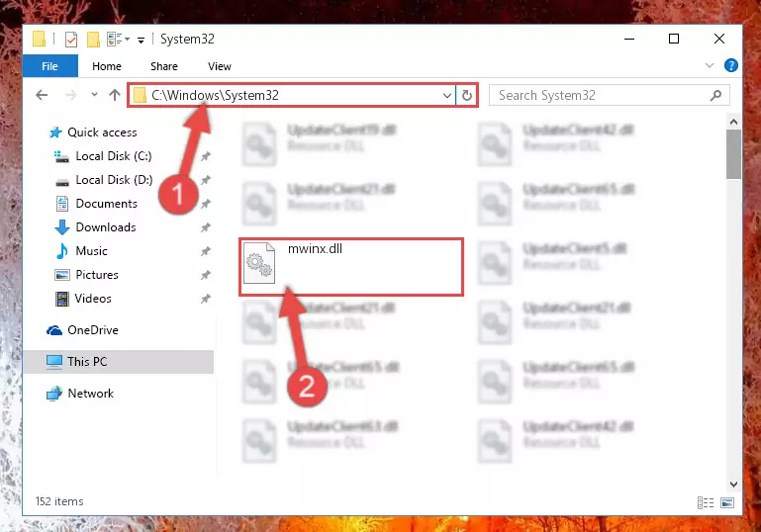Click the search magnifier icon
761x532 pixels.
tap(715, 95)
